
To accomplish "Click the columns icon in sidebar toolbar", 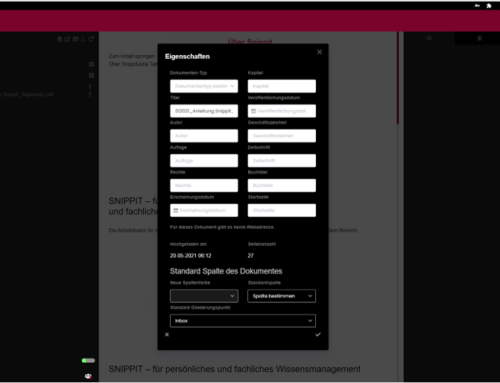I will point(75,39).
